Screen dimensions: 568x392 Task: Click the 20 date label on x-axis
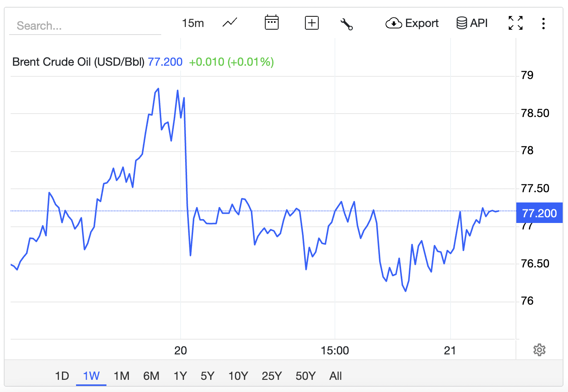click(x=181, y=350)
